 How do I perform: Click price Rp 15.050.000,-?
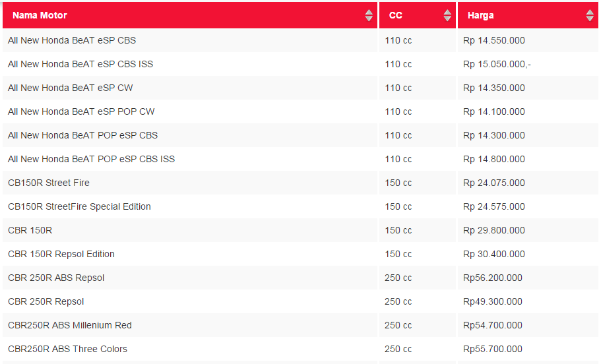(x=497, y=64)
